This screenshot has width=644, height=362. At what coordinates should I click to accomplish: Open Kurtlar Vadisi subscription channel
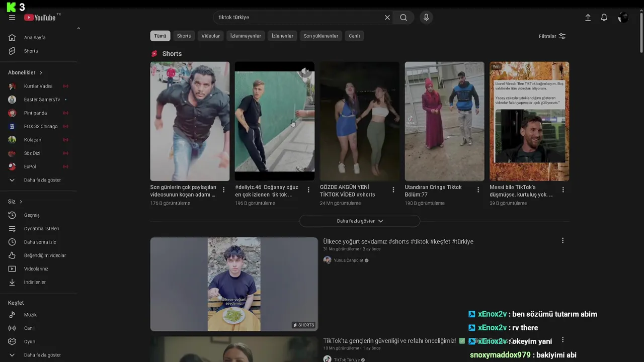point(39,86)
